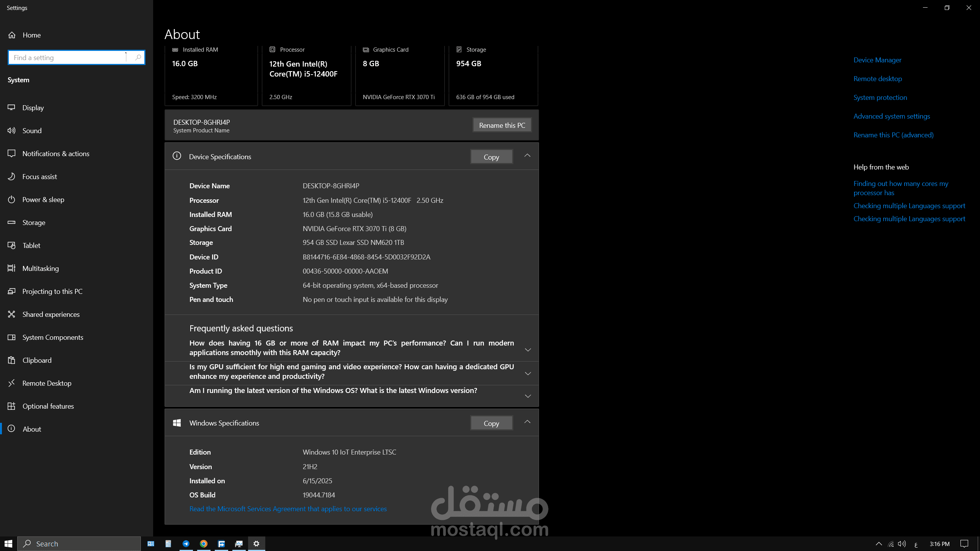Copy the Device Specifications

tap(491, 157)
